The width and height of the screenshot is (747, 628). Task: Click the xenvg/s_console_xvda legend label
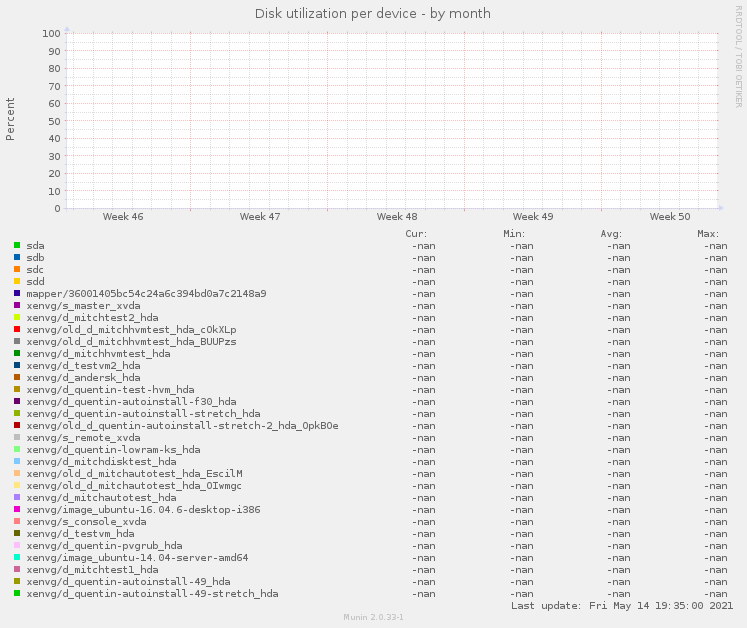coord(86,521)
